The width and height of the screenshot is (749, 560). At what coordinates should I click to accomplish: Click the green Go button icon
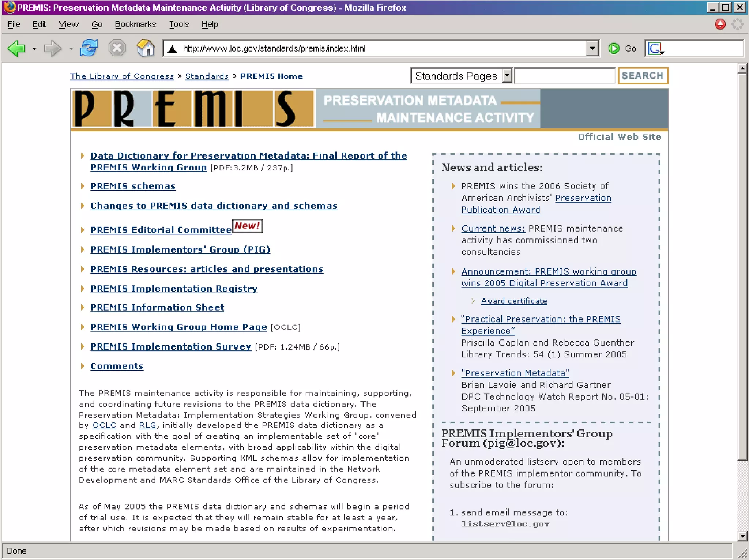tap(614, 48)
